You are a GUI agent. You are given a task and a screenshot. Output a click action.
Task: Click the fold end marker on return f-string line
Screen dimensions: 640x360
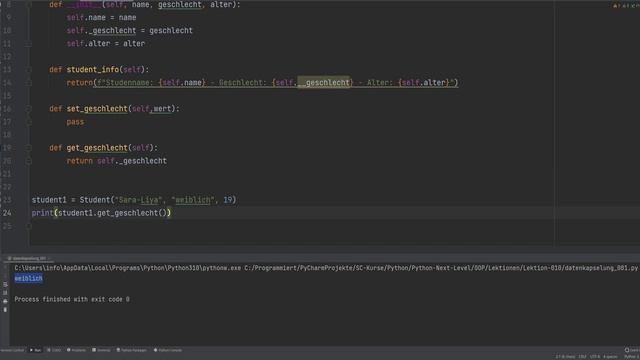click(29, 83)
